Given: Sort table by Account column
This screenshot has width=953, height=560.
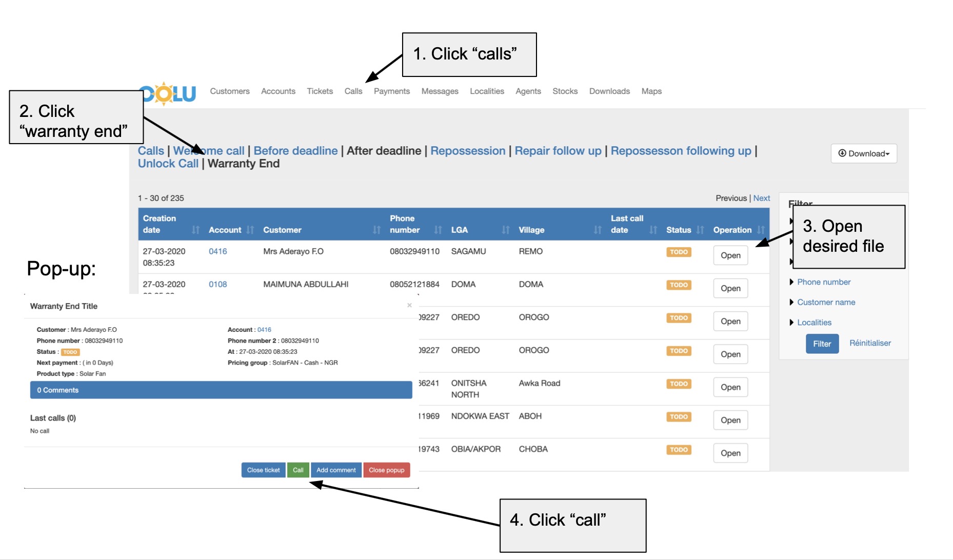Looking at the screenshot, I should [250, 230].
